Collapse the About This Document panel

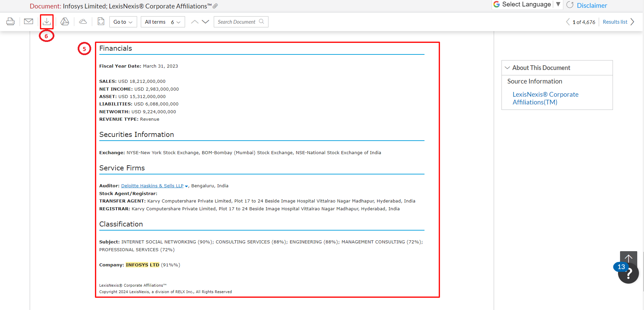tap(507, 68)
